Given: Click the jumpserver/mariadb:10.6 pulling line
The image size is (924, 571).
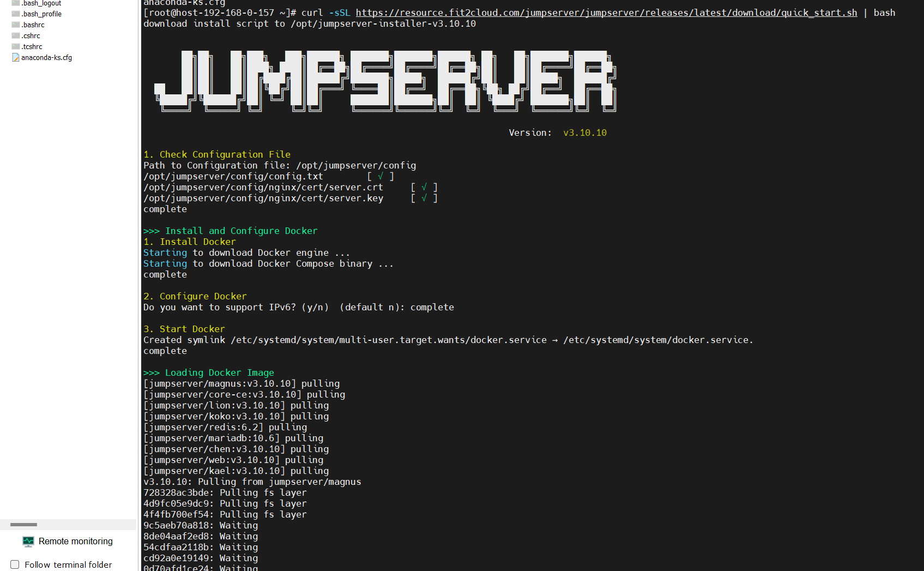Looking at the screenshot, I should coord(233,438).
